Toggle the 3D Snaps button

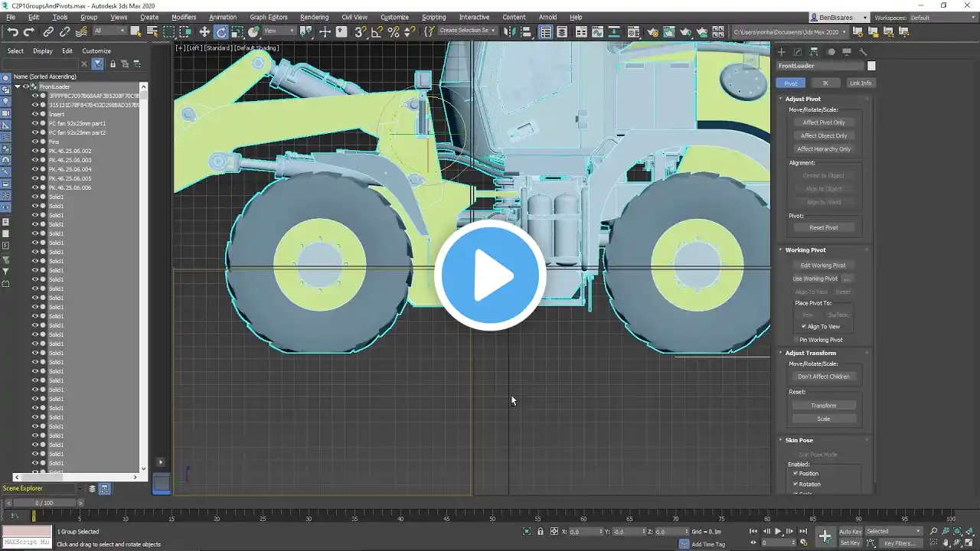[361, 31]
